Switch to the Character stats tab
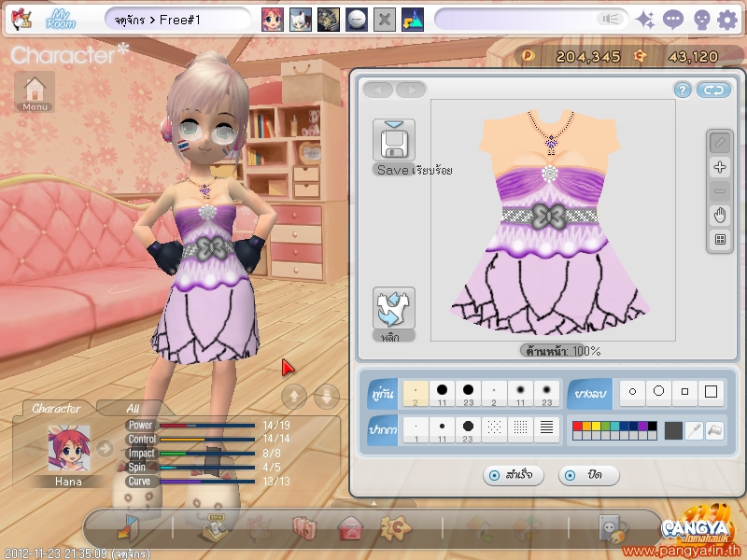The width and height of the screenshot is (747, 560). (56, 408)
